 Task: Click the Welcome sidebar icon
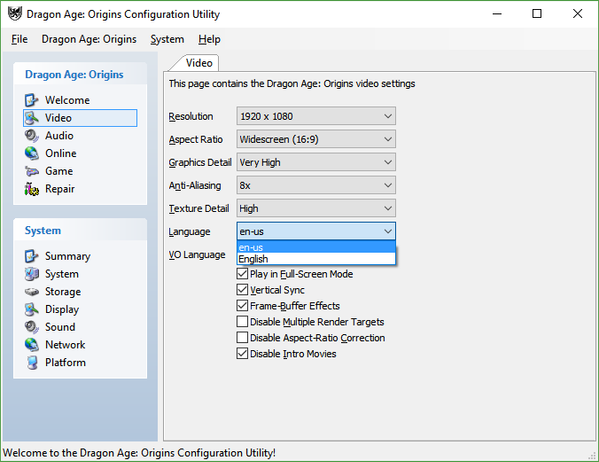point(31,100)
